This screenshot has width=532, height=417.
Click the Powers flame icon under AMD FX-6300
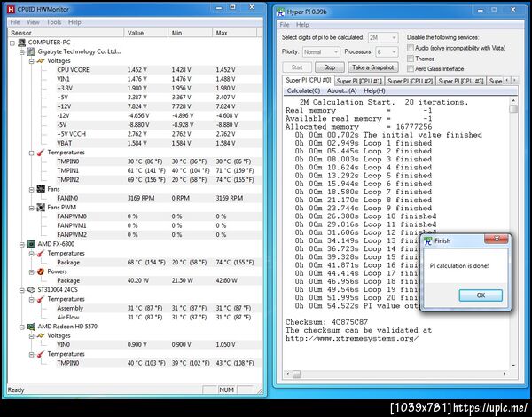coord(41,271)
